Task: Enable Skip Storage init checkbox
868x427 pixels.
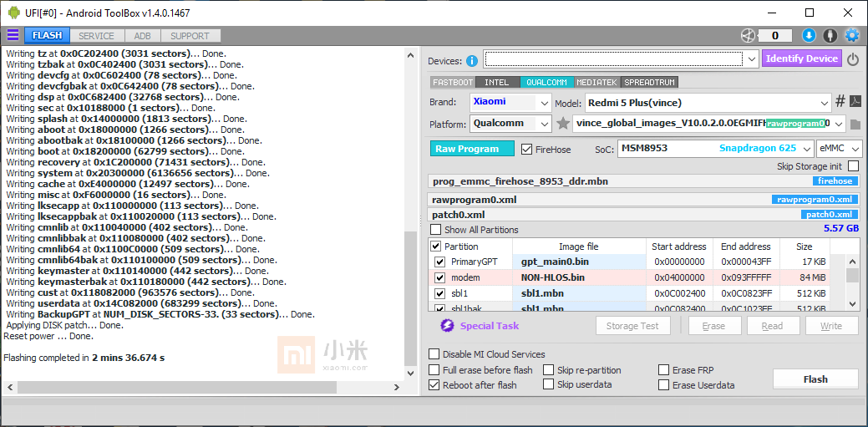Action: click(x=854, y=165)
